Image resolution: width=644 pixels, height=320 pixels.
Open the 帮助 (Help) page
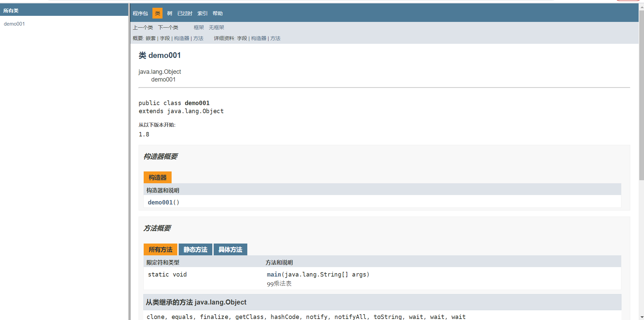click(x=217, y=13)
